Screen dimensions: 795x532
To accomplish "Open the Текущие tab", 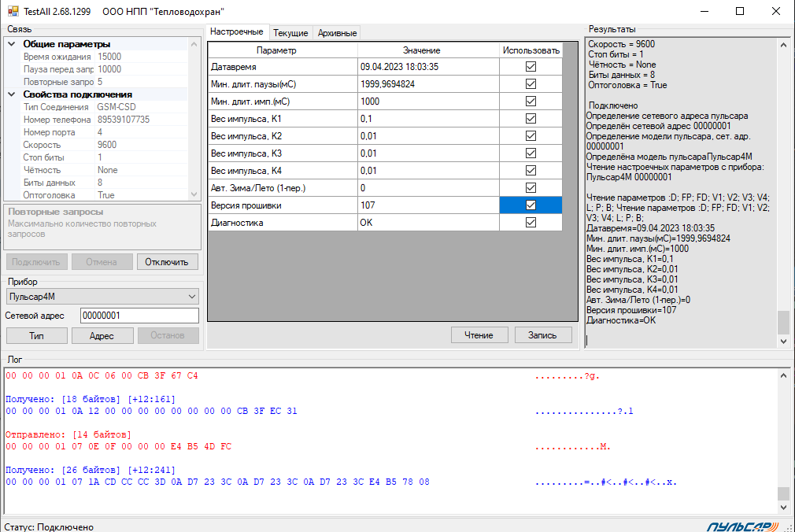I will pyautogui.click(x=290, y=33).
